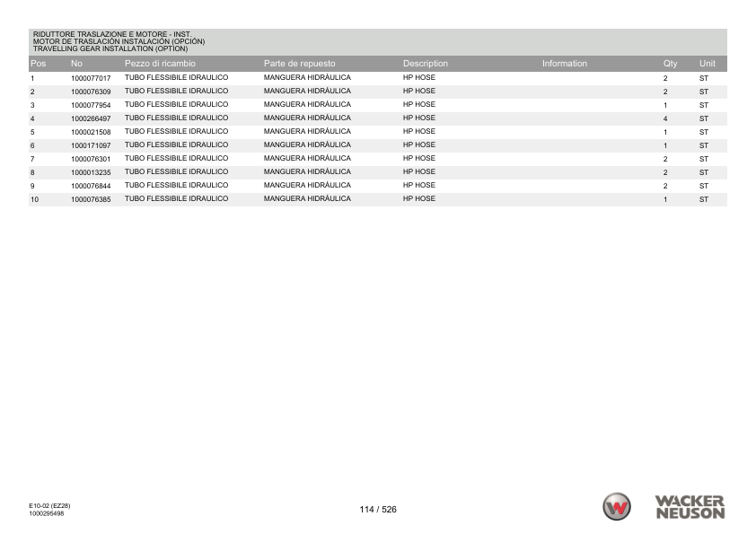756x534 pixels.
Task: Click the page number 114 / 526
Action: click(x=377, y=510)
